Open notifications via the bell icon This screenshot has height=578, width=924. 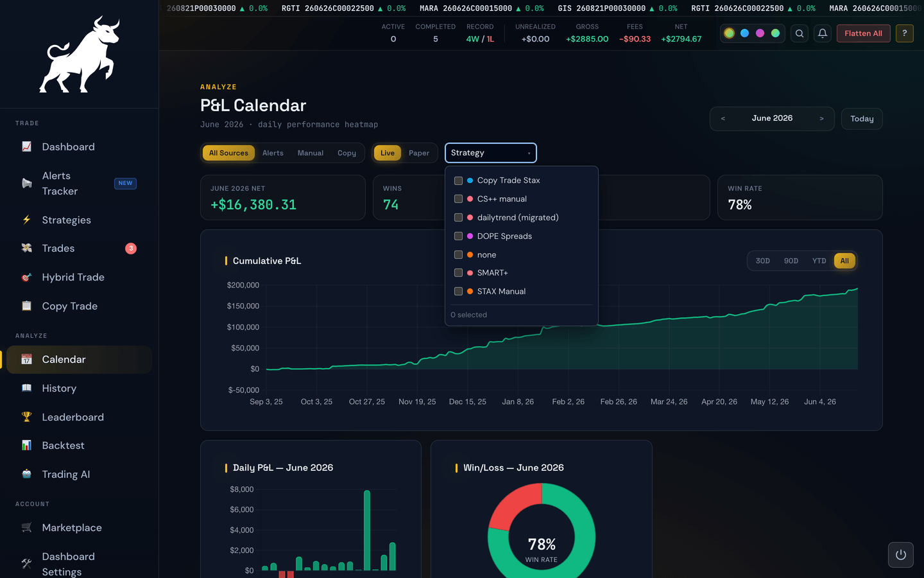pos(823,33)
